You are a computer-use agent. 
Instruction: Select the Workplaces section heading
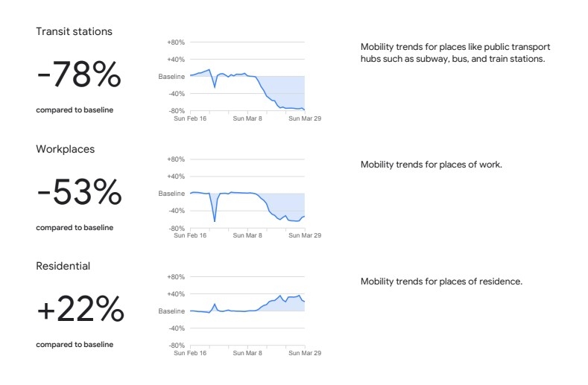tap(66, 149)
